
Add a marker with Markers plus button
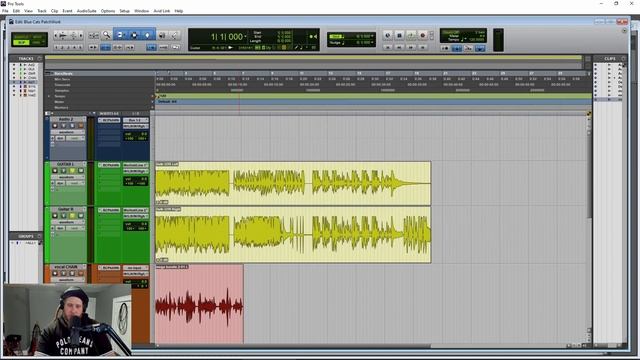click(x=153, y=107)
